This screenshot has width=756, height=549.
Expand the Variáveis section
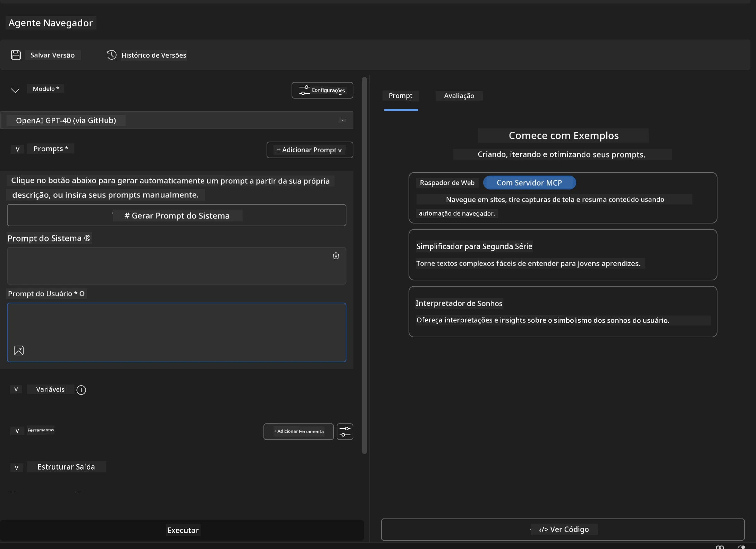tap(16, 389)
